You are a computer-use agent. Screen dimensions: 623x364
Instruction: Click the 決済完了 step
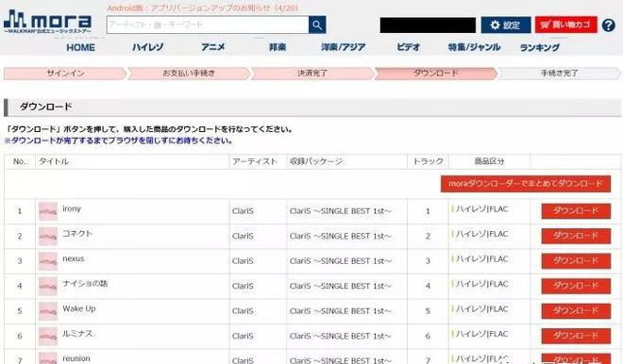coord(312,74)
